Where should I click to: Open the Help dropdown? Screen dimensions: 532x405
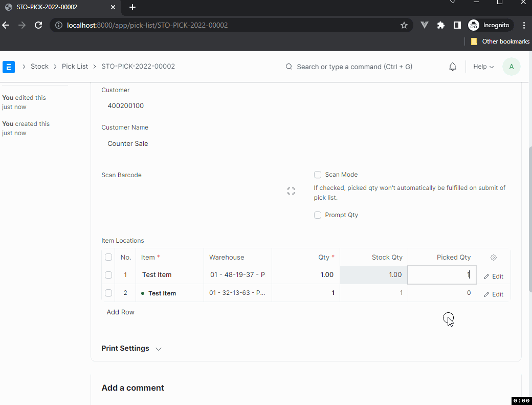tap(483, 67)
